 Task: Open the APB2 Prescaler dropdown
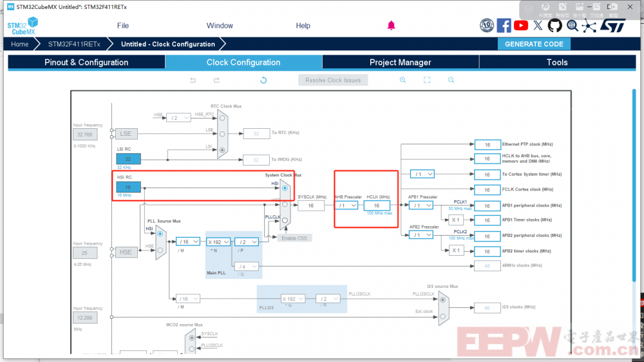tap(421, 235)
